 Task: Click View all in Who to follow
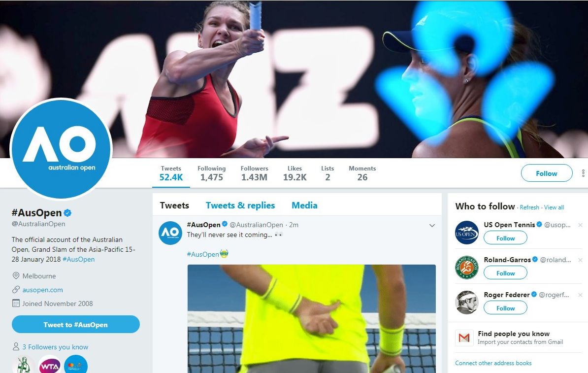pyautogui.click(x=554, y=207)
